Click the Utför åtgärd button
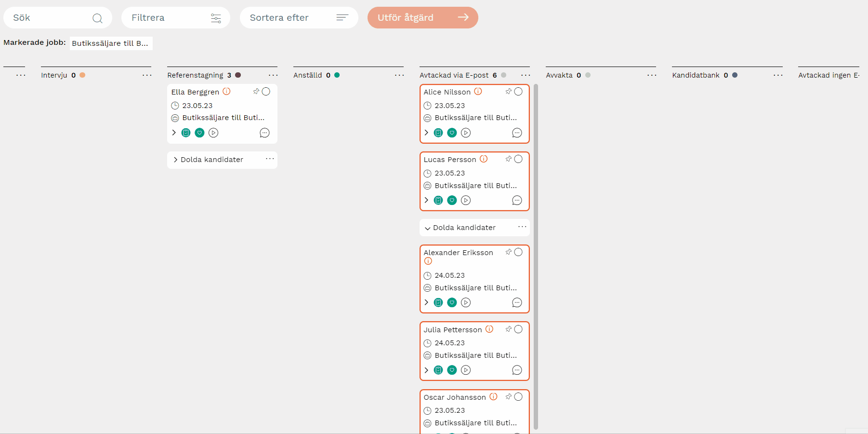The image size is (868, 434). [x=422, y=18]
